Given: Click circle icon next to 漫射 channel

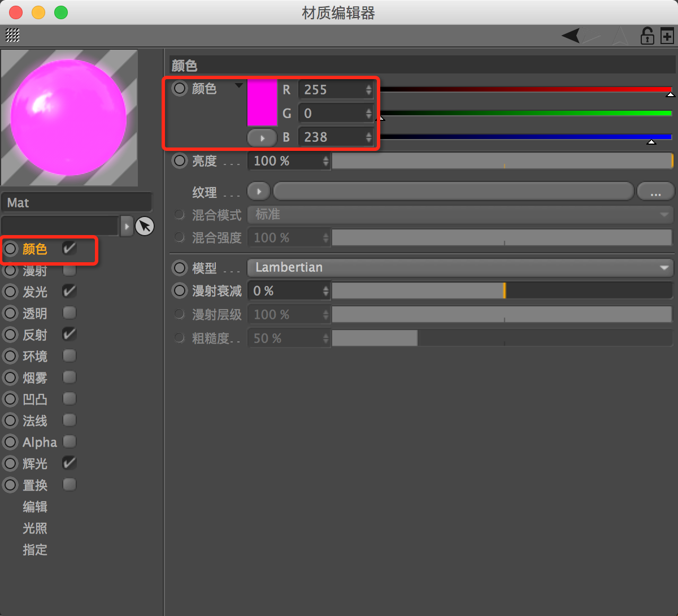Looking at the screenshot, I should click(x=11, y=271).
